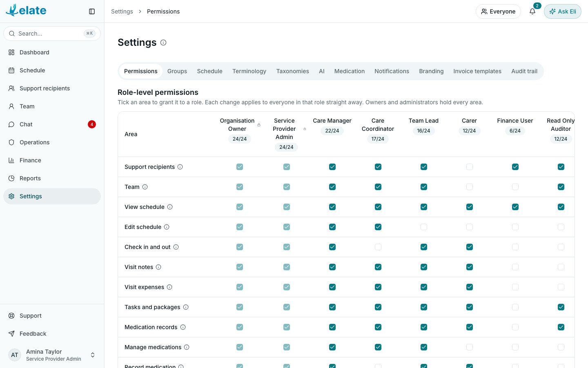
Task: Click the Finance bar chart icon
Action: 11,160
